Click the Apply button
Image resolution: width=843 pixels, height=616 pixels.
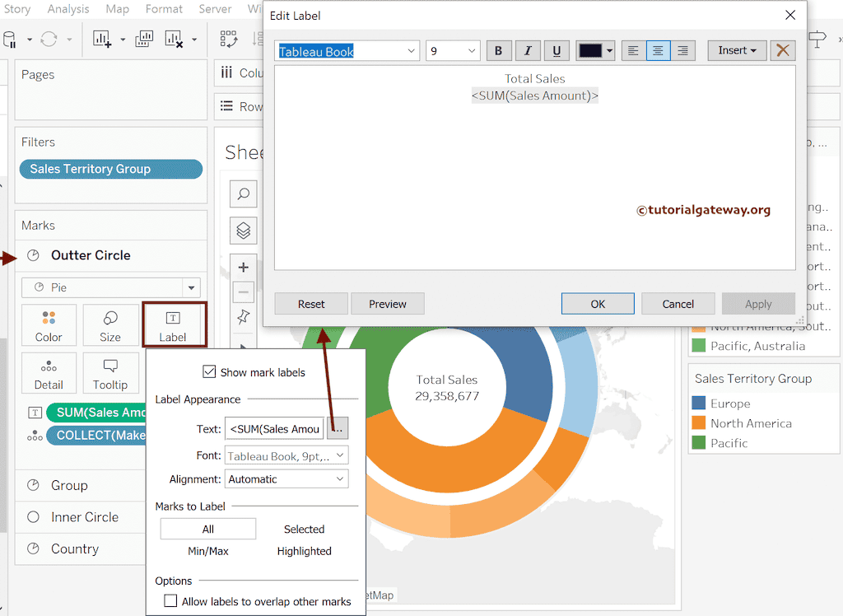758,304
